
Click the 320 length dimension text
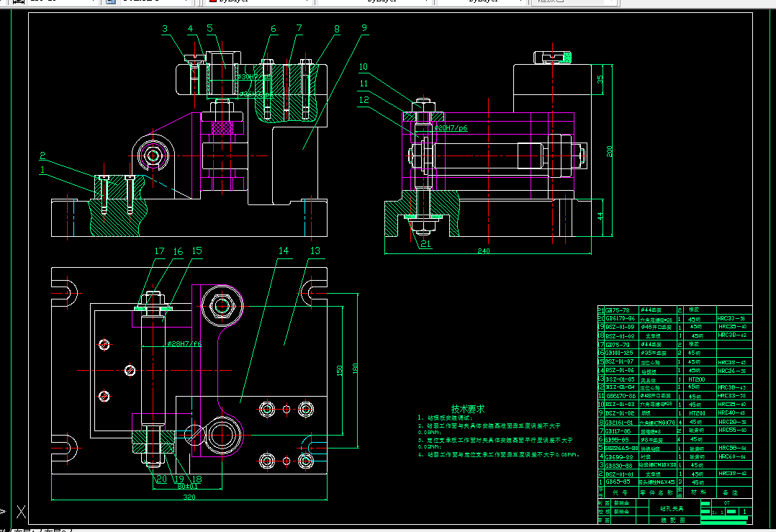click(189, 497)
